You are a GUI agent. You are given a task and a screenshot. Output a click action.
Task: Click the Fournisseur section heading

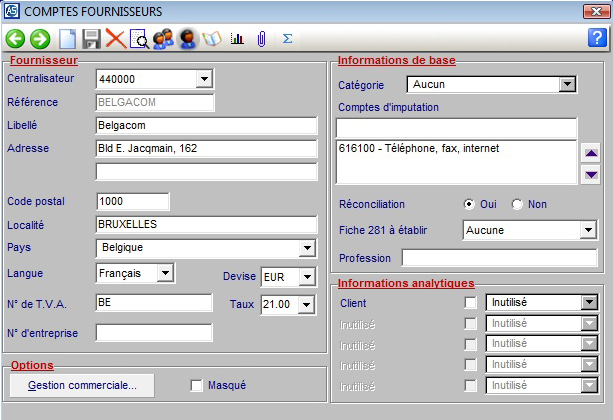[x=44, y=60]
